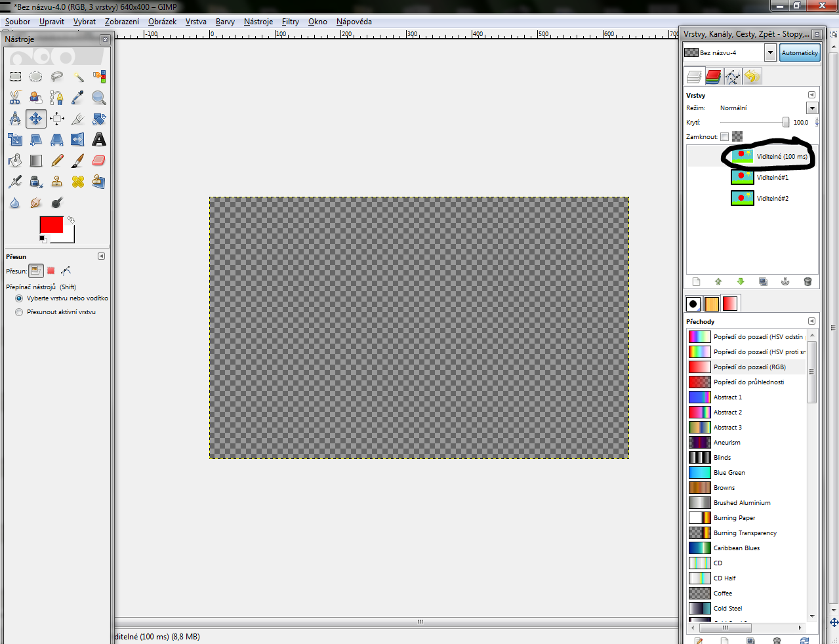Anchor the floating layer with anchor icon
Viewport: 839px width, 644px height.
point(785,282)
